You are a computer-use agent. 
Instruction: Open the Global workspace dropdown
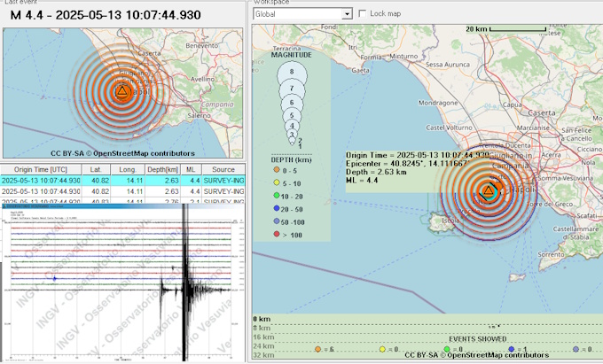coord(347,14)
